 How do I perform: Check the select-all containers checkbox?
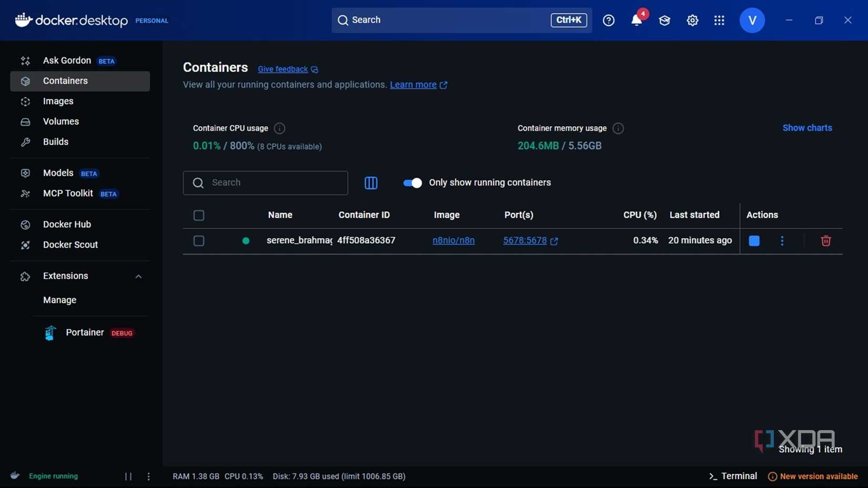click(x=199, y=215)
